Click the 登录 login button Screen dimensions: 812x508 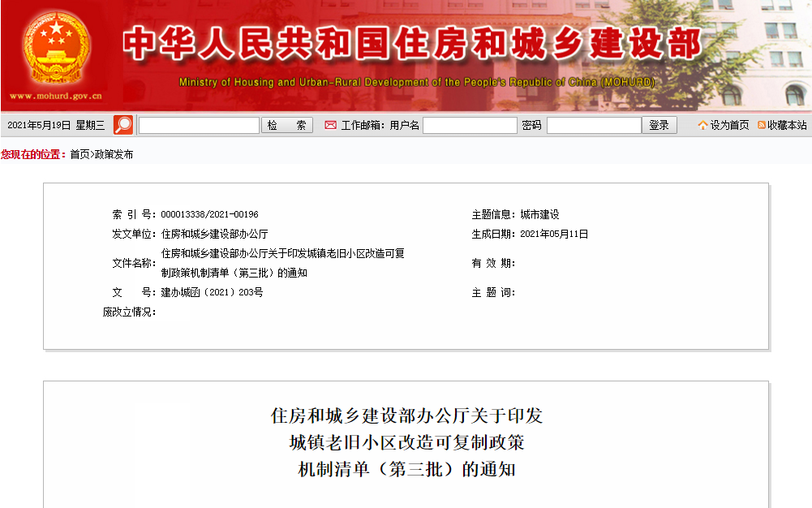[x=659, y=125]
